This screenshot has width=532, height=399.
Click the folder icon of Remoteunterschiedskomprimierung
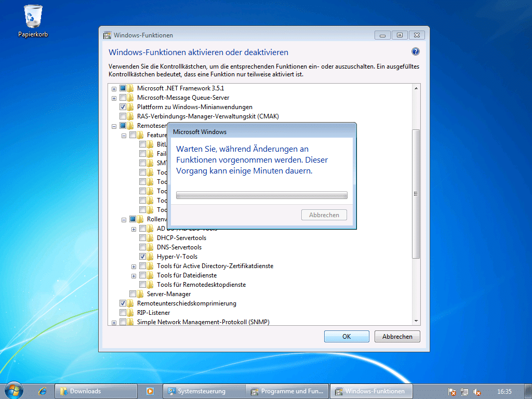(x=130, y=303)
